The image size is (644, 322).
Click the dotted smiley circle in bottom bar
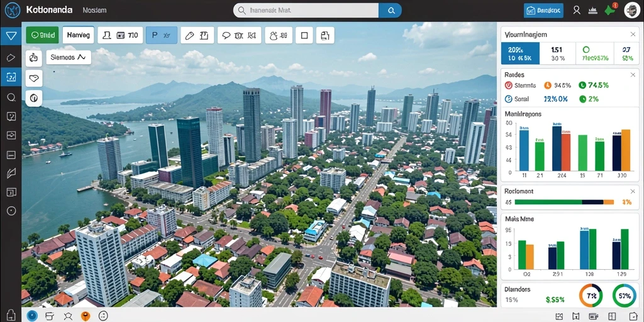pyautogui.click(x=103, y=316)
